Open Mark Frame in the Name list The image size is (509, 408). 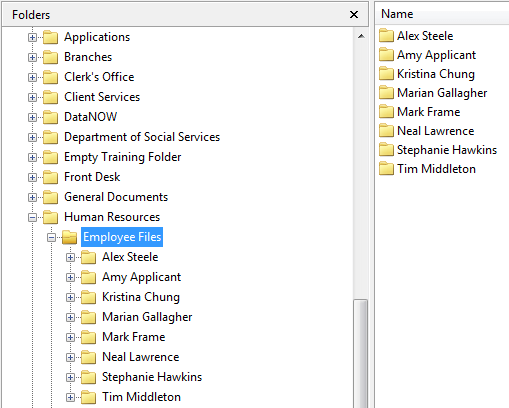[x=429, y=112]
